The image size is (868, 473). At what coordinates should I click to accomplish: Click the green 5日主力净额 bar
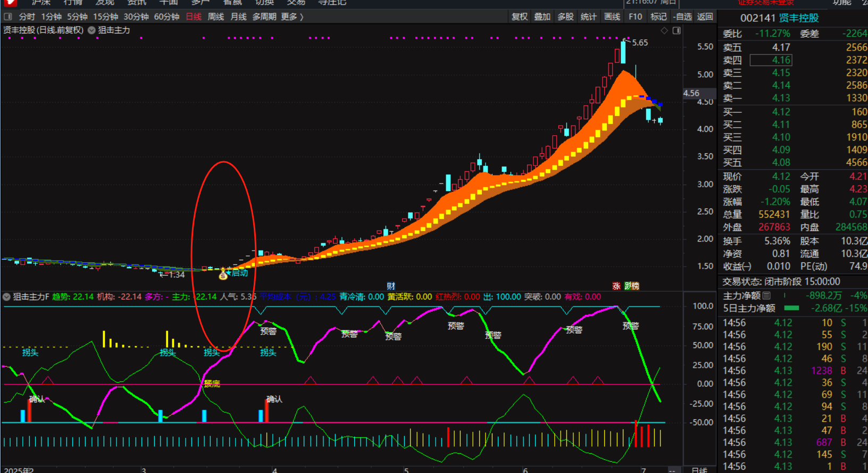point(791,308)
